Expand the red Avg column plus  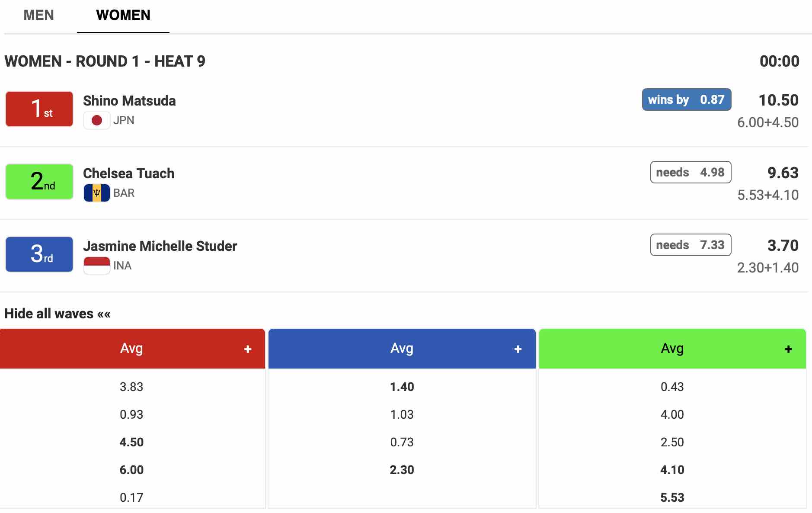coord(248,349)
